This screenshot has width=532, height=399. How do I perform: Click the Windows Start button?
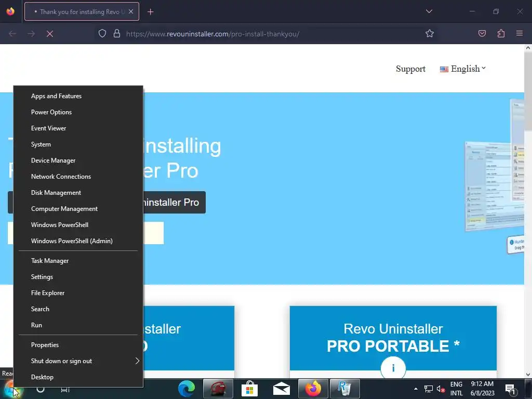coord(12,389)
